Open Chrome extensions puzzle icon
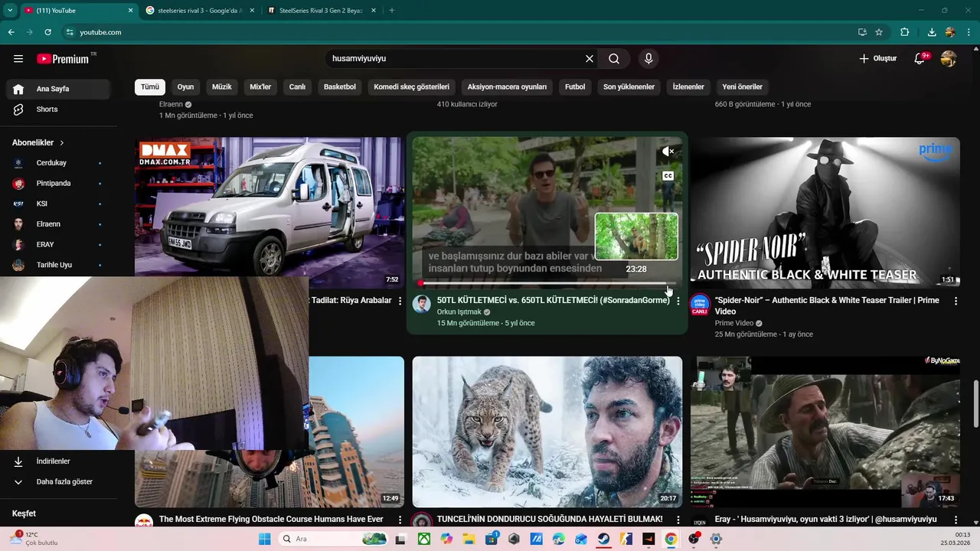 click(905, 32)
